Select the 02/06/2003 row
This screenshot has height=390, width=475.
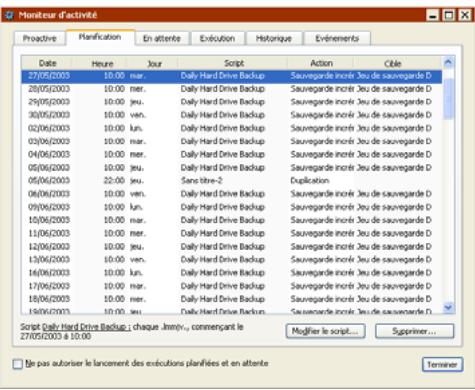(x=232, y=128)
